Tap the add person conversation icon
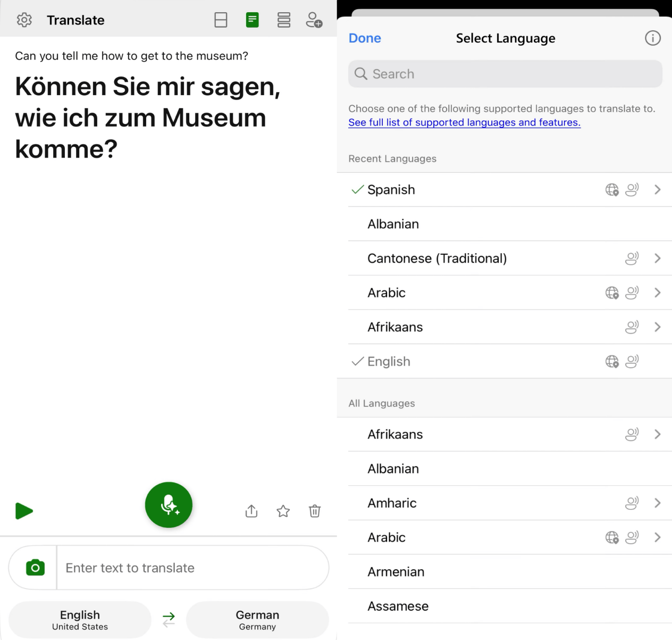The height and width of the screenshot is (640, 672). (314, 20)
